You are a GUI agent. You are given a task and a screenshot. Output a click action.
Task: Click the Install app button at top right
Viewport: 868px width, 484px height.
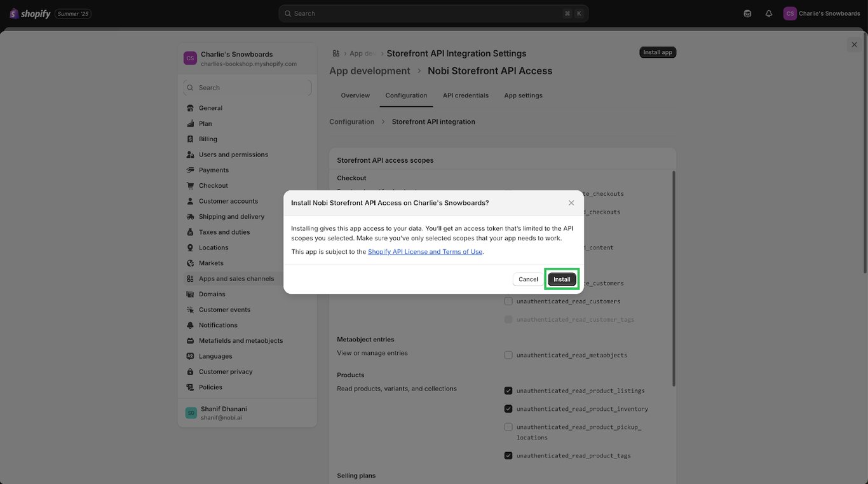pos(658,52)
